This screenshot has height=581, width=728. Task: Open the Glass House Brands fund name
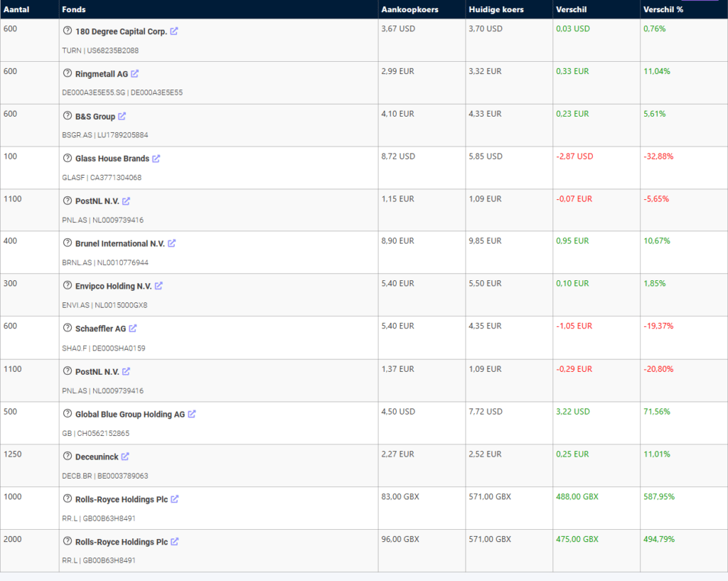coord(112,159)
